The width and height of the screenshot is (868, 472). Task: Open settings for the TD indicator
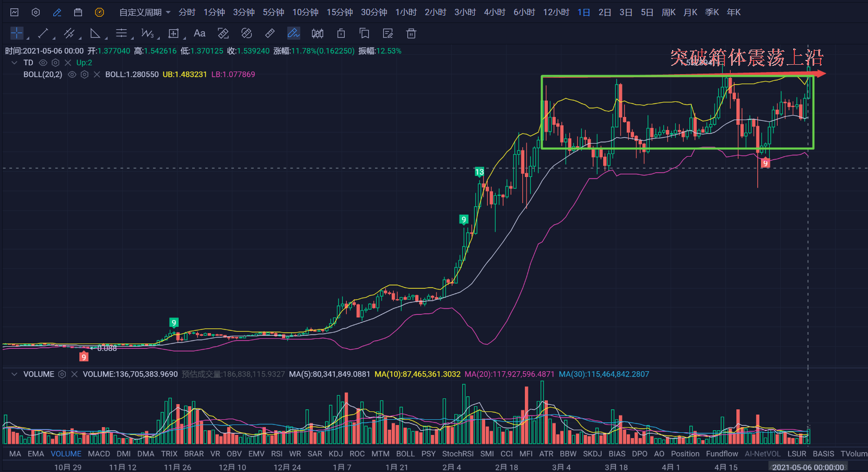[55, 63]
